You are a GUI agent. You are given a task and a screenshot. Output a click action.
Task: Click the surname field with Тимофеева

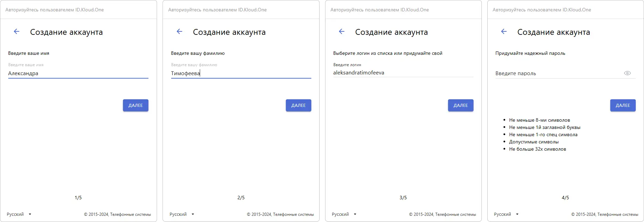(x=241, y=73)
